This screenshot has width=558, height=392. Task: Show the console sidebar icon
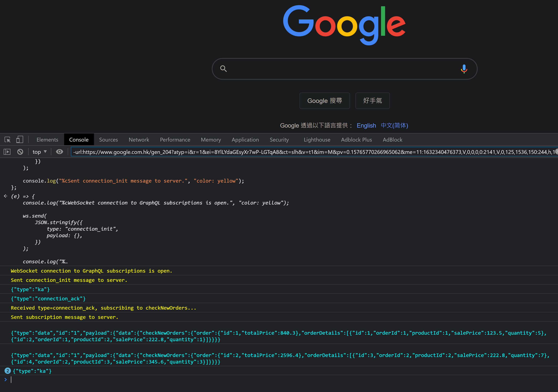[x=7, y=152]
